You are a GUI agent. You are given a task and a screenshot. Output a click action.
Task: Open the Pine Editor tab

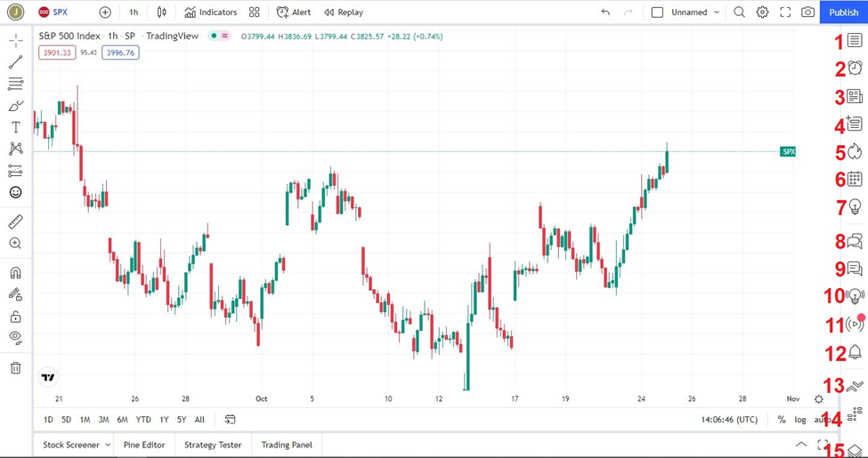coord(144,445)
